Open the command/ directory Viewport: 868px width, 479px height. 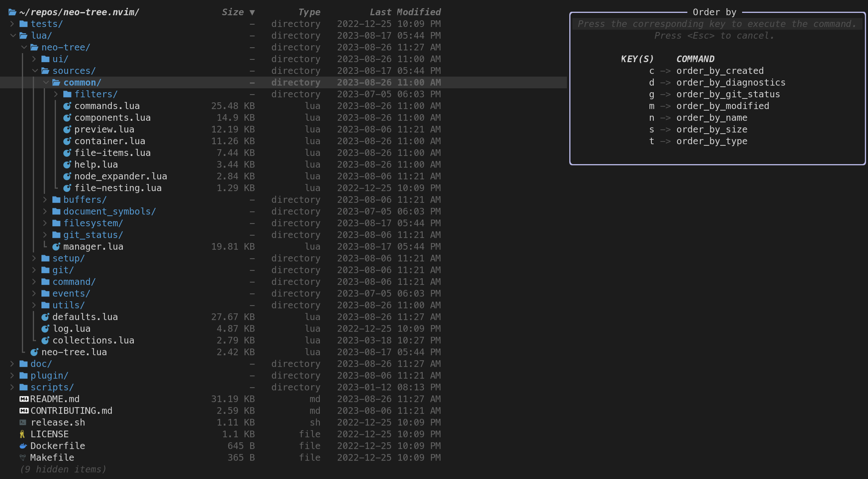[74, 282]
